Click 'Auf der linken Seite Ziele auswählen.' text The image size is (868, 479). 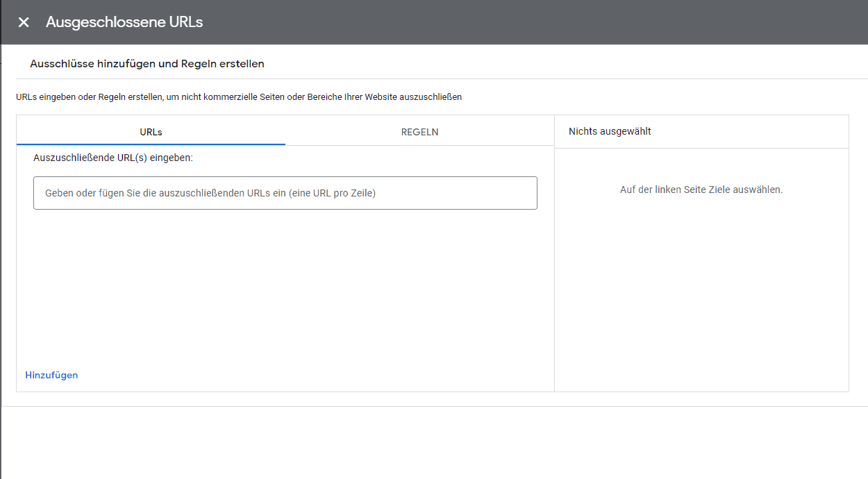701,190
